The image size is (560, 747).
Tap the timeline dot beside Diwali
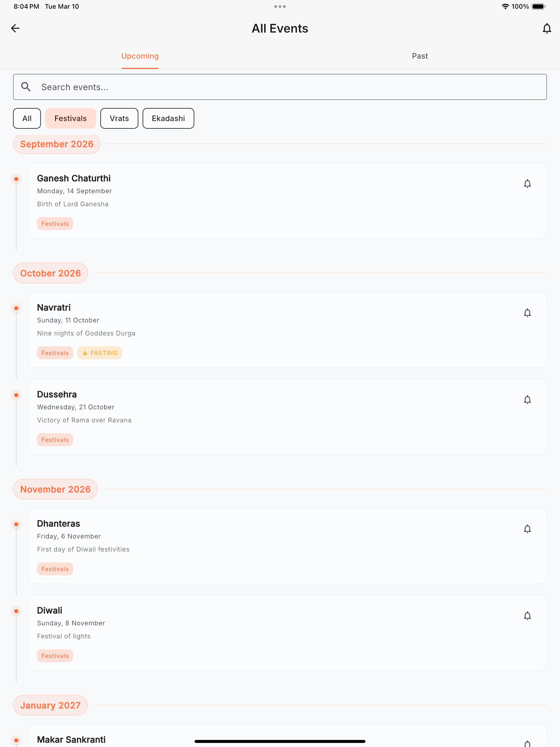[16, 611]
